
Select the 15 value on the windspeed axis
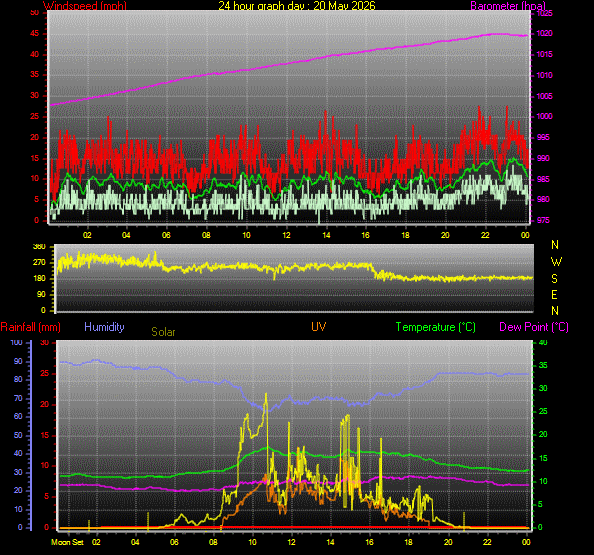[x=34, y=158]
